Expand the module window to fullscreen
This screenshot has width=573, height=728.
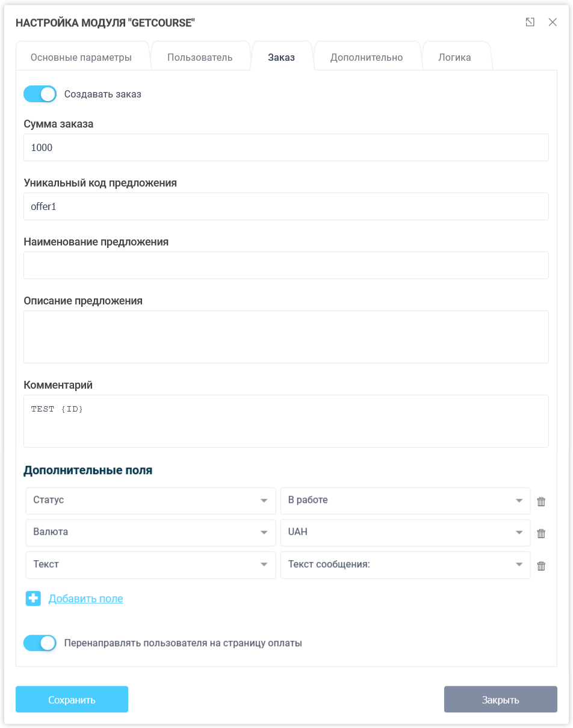530,22
